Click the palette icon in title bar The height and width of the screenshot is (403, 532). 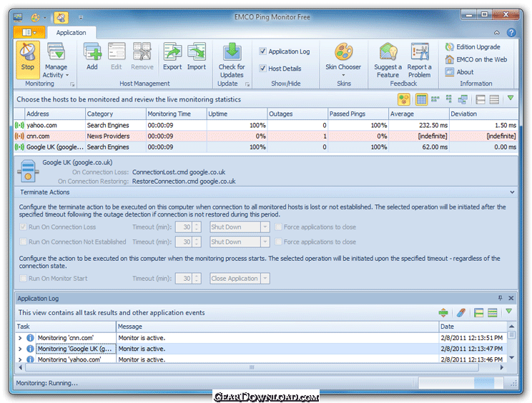(35, 17)
